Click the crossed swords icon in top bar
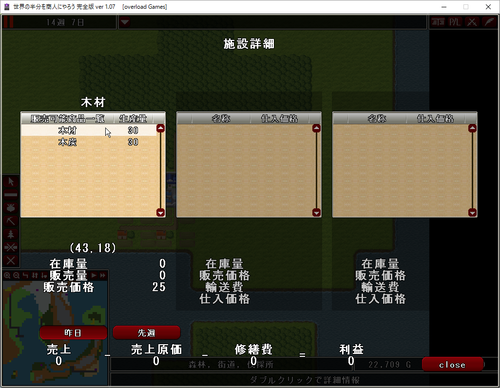 [472, 22]
